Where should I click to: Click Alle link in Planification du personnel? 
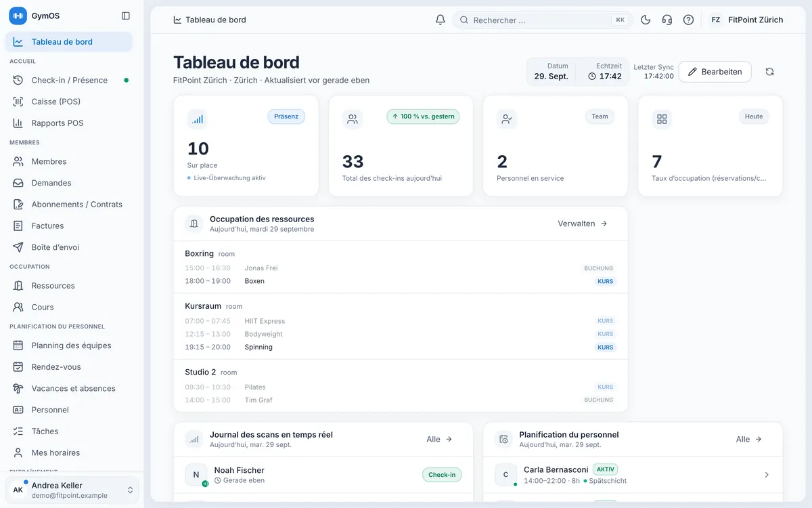pyautogui.click(x=749, y=440)
